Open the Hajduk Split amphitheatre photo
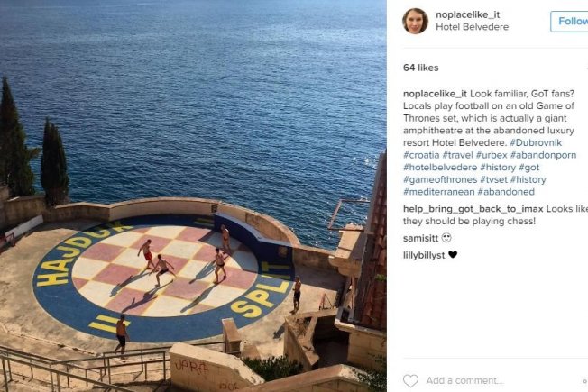The height and width of the screenshot is (392, 588). click(193, 196)
